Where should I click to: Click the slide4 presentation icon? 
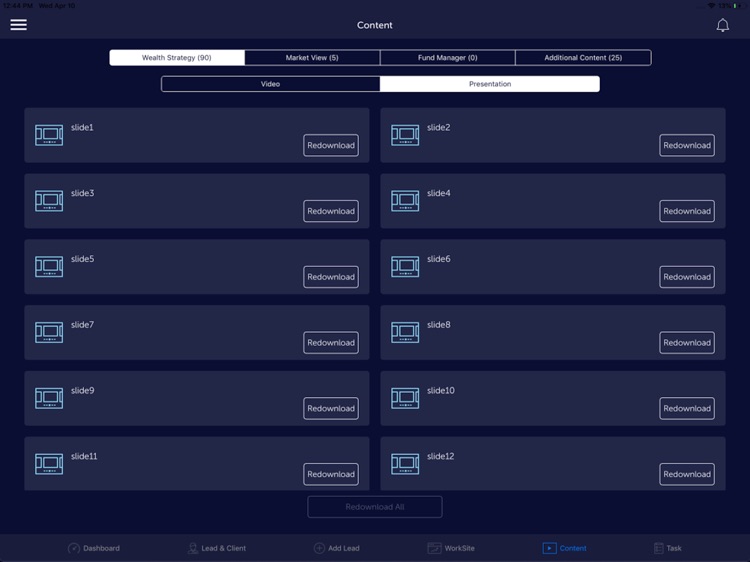405,201
